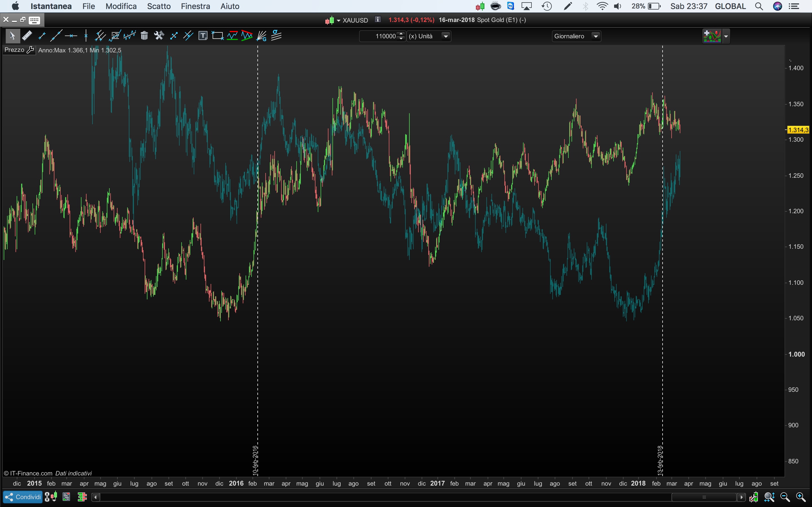Open the Giornaliero timeframe dropdown
The image size is (812, 507).
coord(576,36)
